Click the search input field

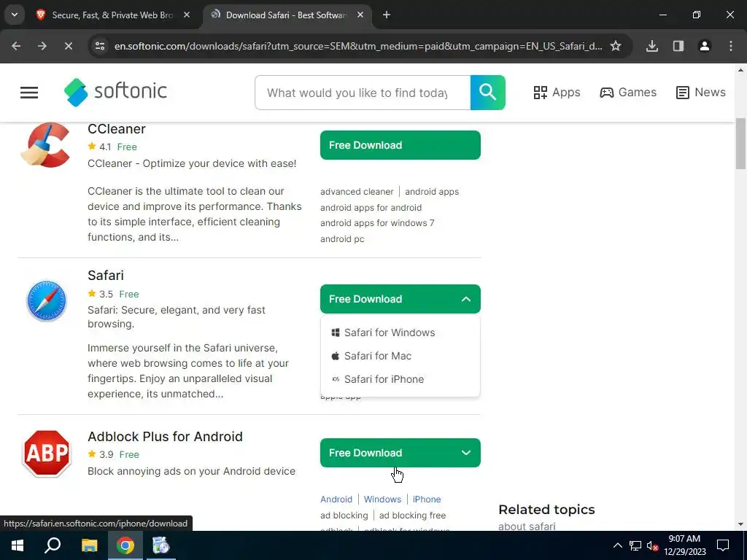pyautogui.click(x=363, y=93)
